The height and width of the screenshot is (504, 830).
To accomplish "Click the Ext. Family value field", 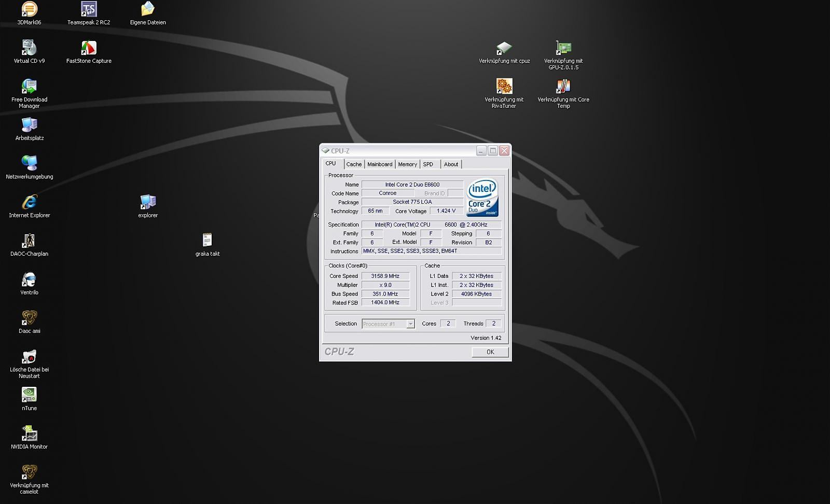I will point(372,242).
